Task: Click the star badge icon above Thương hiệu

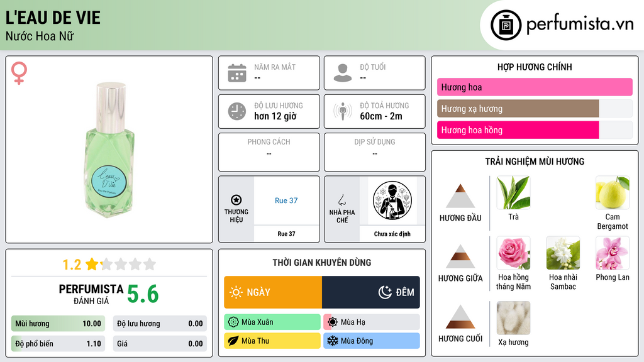Action: coord(236,200)
